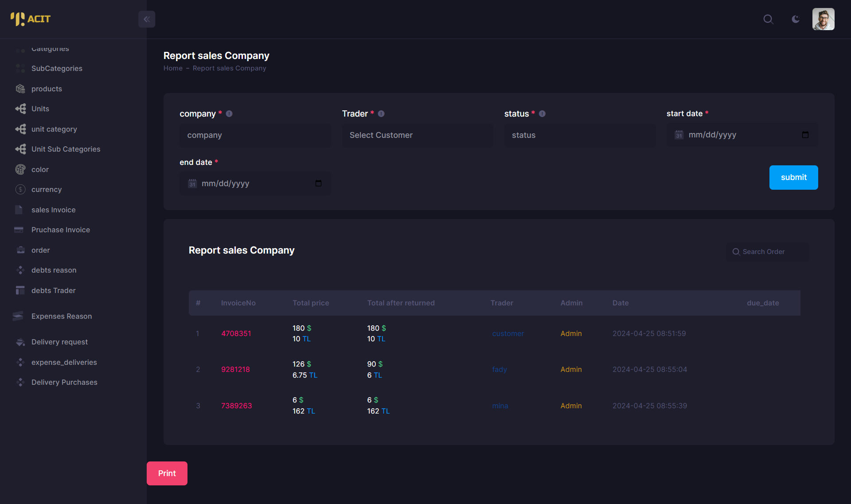Image resolution: width=851 pixels, height=504 pixels.
Task: Collapse sidebar with double-chevron button
Action: [147, 19]
